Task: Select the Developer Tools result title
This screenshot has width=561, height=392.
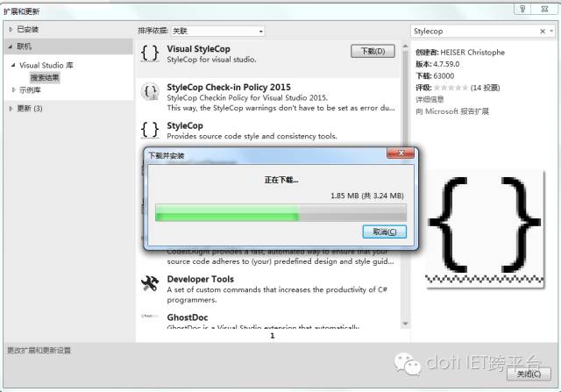Action: [201, 279]
